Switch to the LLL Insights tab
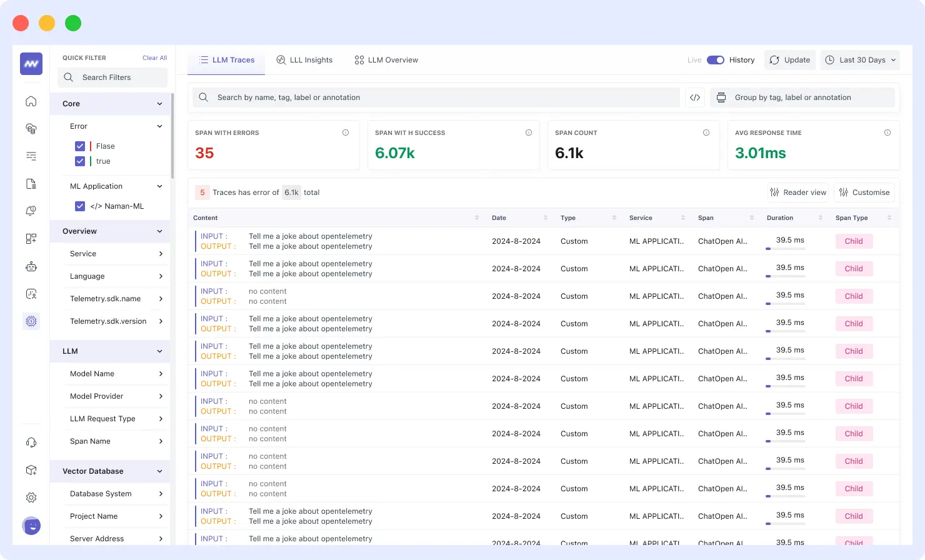The image size is (925, 560). pyautogui.click(x=304, y=60)
